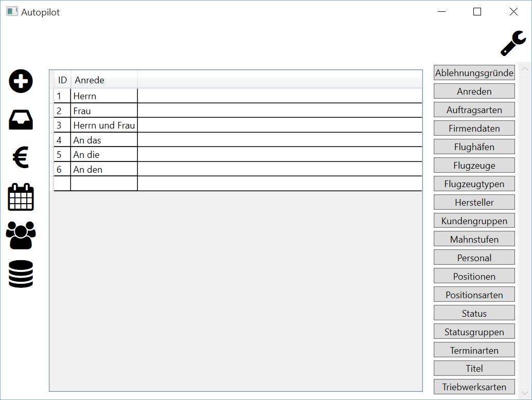The height and width of the screenshot is (400, 532).
Task: Click ID cell with value 3
Action: click(x=62, y=125)
